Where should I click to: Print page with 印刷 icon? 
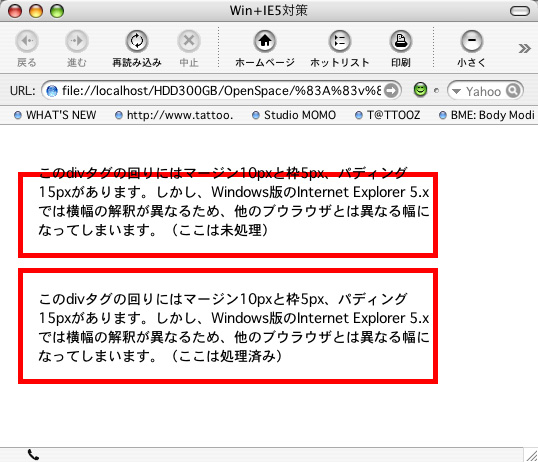401,41
